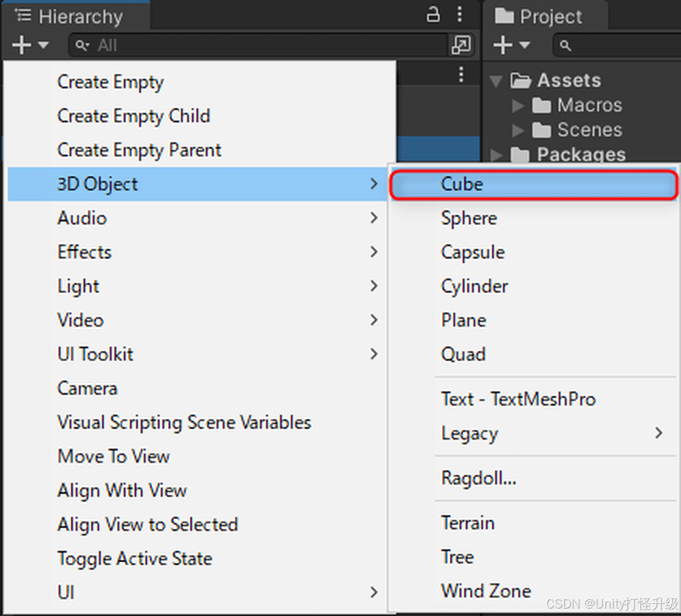Image resolution: width=681 pixels, height=616 pixels.
Task: Expand the Macros folder arrow
Action: click(x=518, y=106)
